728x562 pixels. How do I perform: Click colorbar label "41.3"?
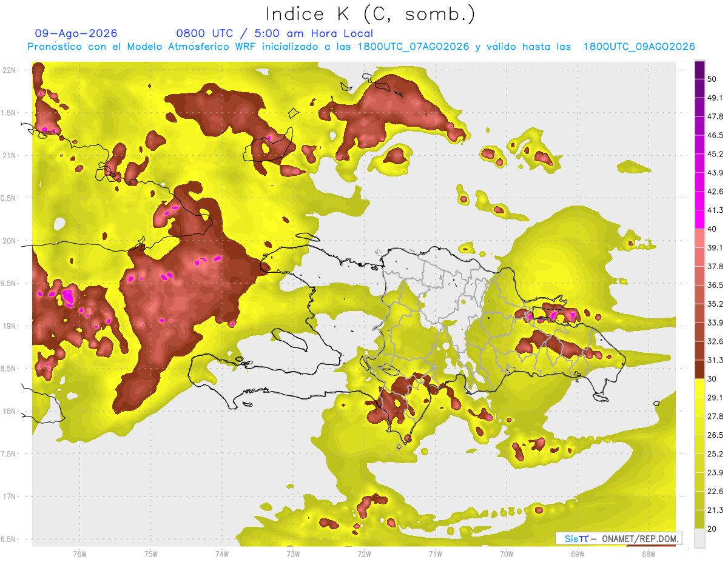[715, 210]
